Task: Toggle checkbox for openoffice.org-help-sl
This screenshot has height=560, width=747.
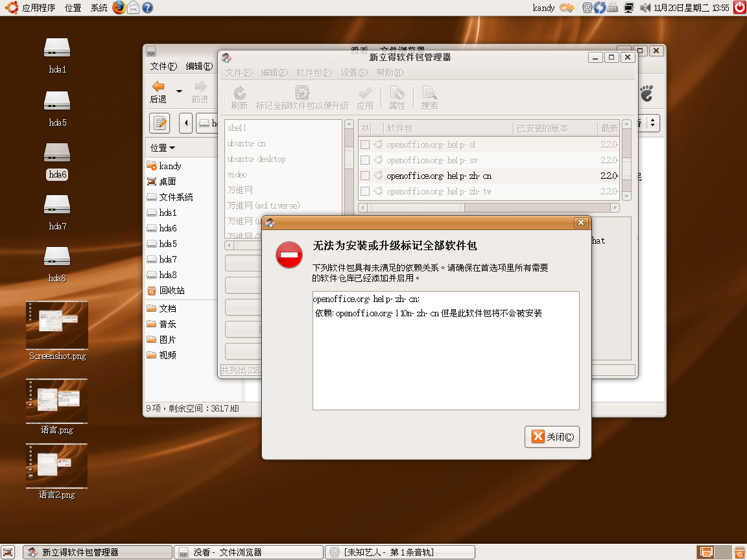Action: (366, 145)
